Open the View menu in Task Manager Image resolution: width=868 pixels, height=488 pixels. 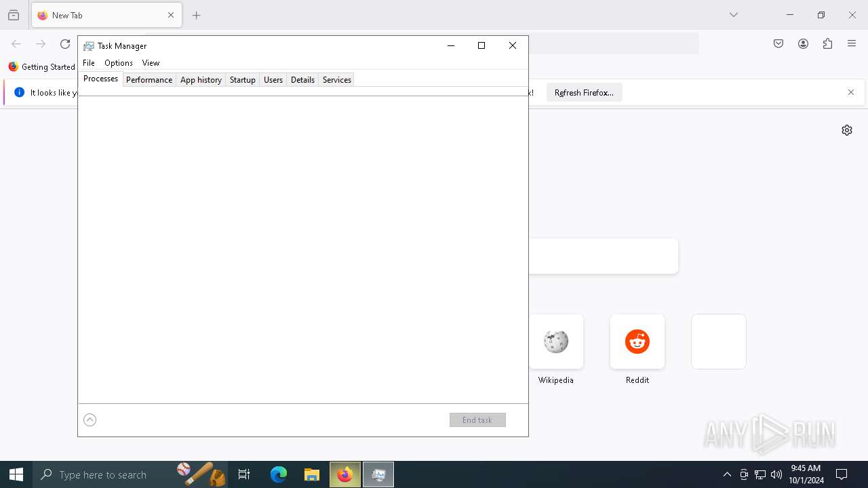tap(151, 63)
